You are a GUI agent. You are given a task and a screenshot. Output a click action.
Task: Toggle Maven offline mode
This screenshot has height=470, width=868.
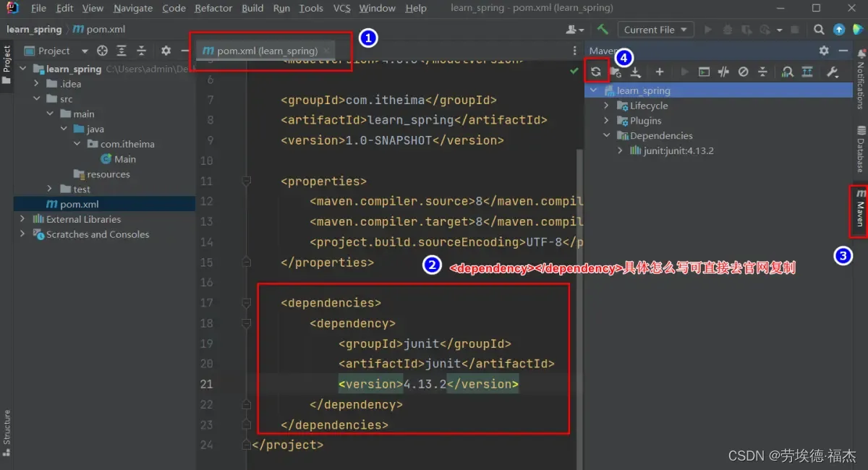[723, 72]
